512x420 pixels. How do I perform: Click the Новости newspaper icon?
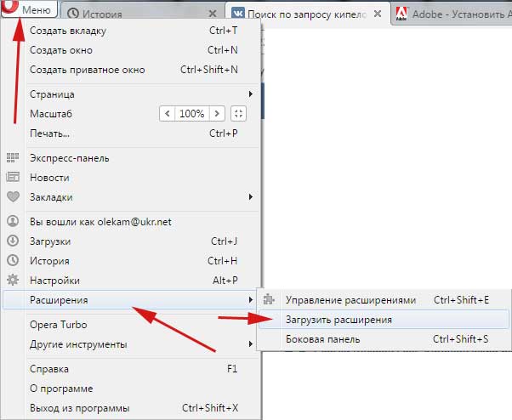pos(13,177)
